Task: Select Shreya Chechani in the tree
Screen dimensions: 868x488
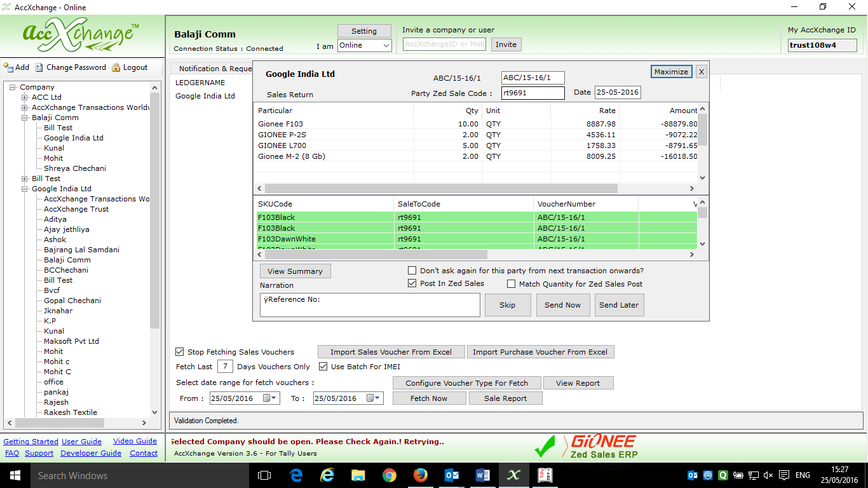Action: 75,168
